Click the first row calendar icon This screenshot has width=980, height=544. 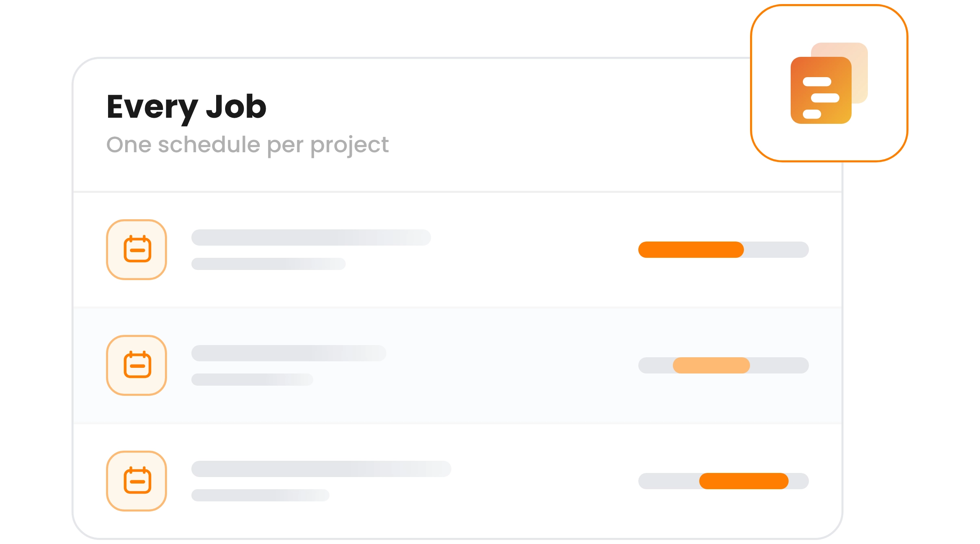pos(137,250)
